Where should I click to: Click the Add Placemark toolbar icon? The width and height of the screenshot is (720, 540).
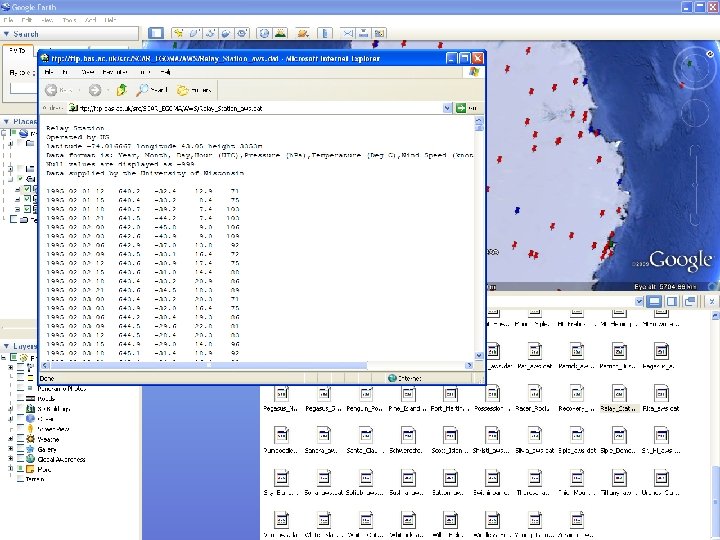(177, 34)
